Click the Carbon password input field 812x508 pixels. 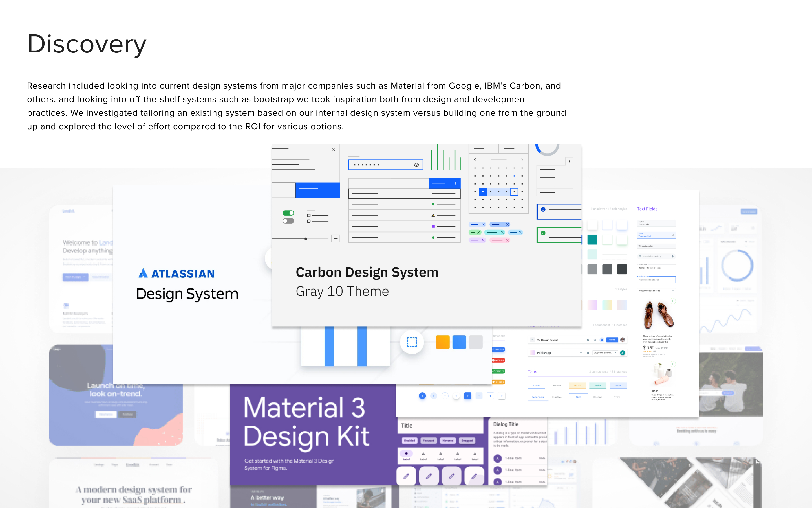pos(385,165)
